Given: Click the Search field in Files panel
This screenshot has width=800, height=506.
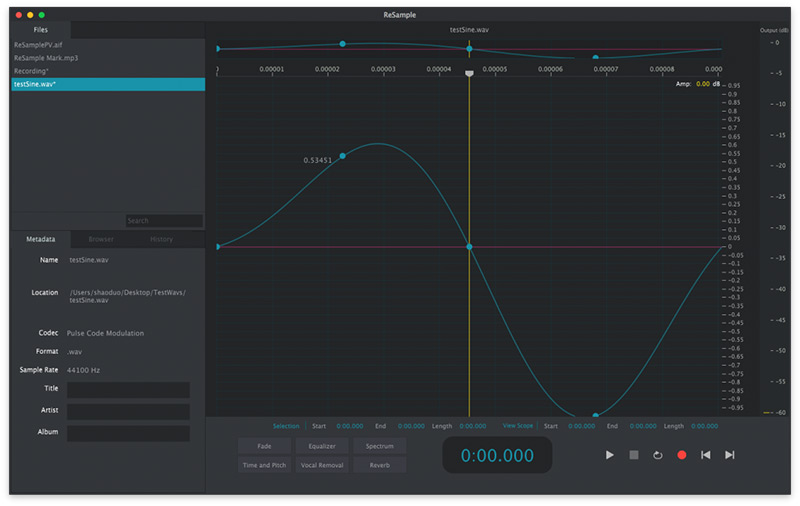Looking at the screenshot, I should 163,221.
